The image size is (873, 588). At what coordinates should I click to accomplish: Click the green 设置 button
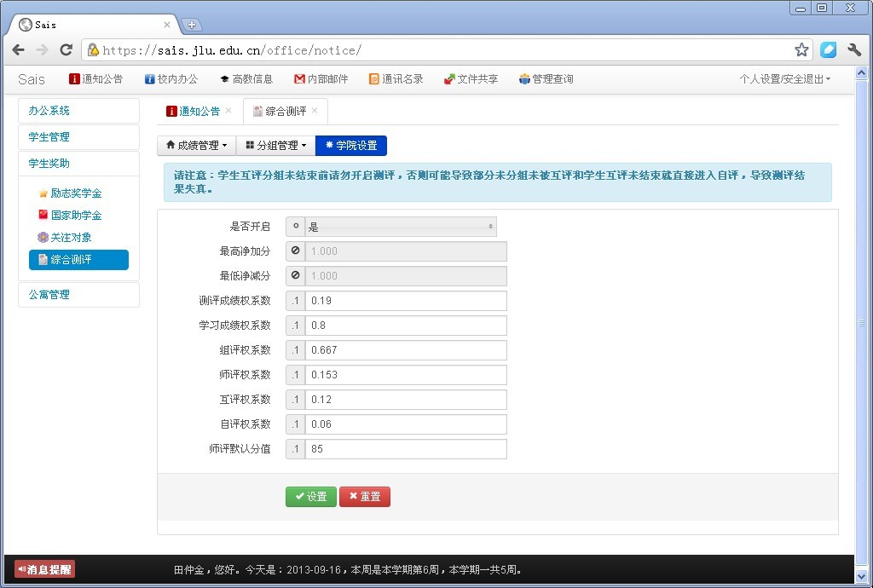point(310,497)
